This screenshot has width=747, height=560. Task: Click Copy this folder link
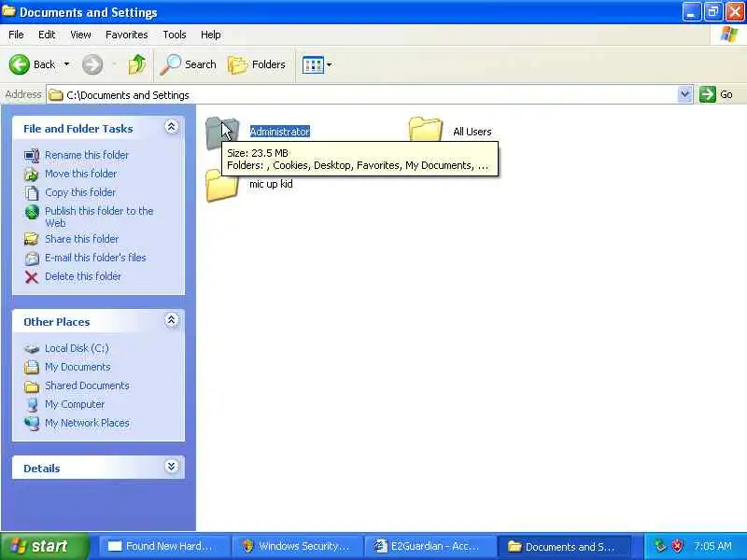[x=80, y=192]
